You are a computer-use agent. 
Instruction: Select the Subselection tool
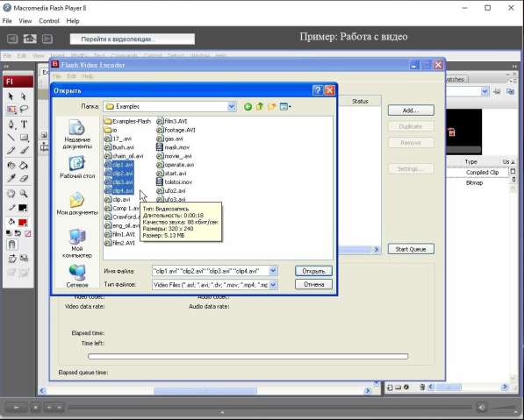[24, 96]
